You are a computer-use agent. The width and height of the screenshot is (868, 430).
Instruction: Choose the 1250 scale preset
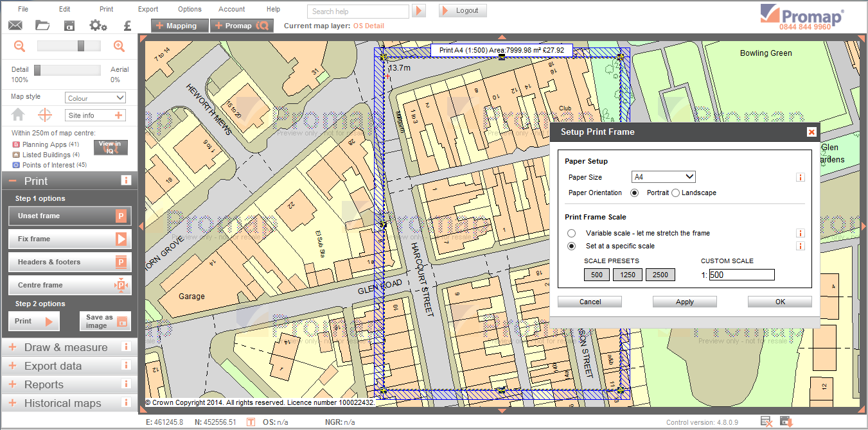(627, 275)
